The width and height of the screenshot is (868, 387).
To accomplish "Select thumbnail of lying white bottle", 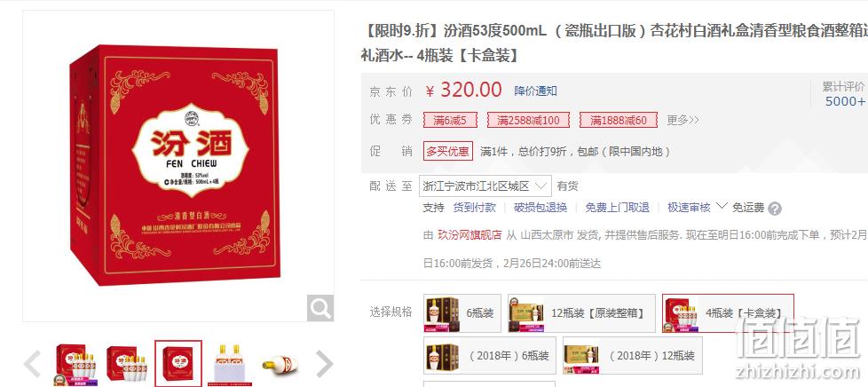I will (280, 364).
